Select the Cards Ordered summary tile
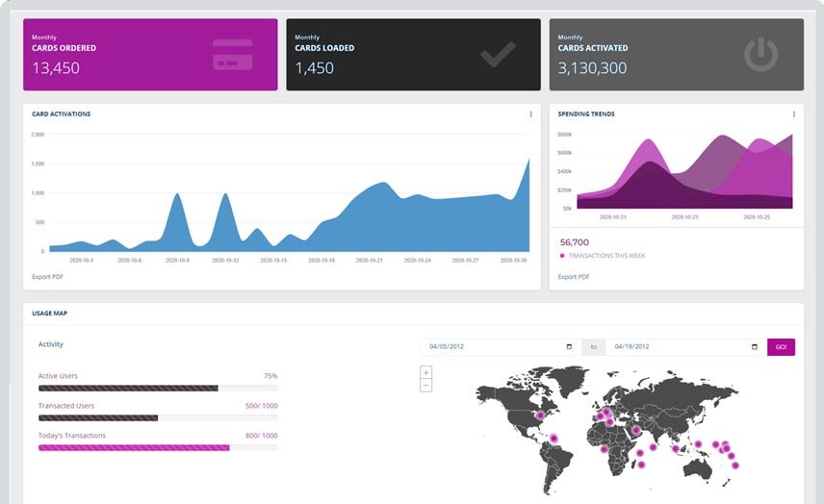Screen dimensions: 824x504 (150, 55)
